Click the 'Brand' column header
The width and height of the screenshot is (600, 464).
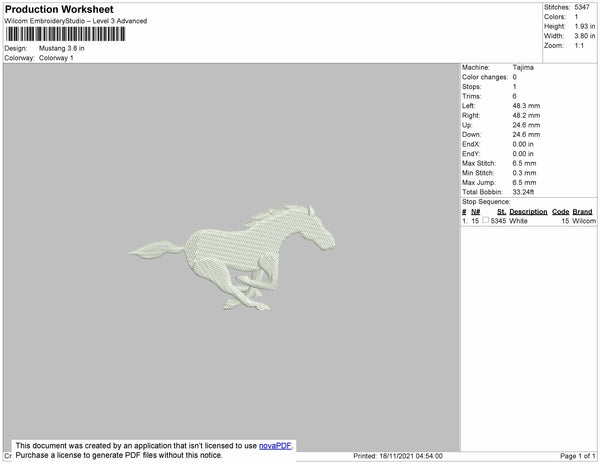(x=582, y=212)
